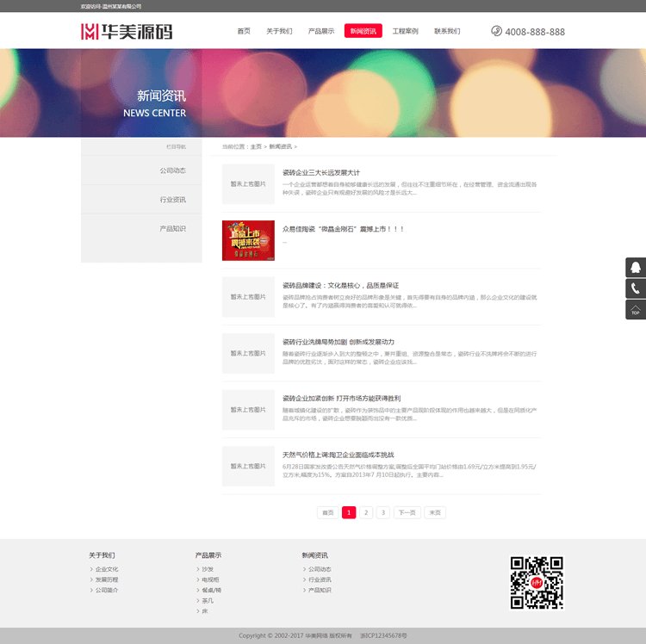
Task: Open the QQ chat floating icon
Action: coord(636,267)
